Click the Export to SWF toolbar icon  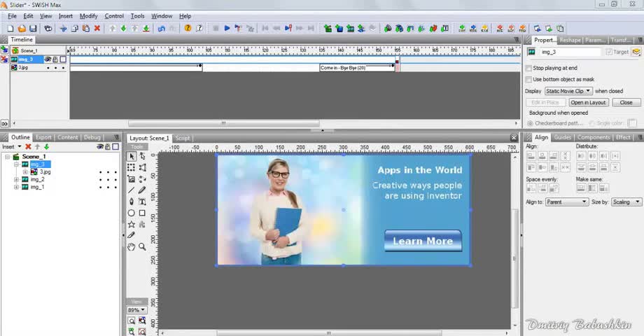(461, 28)
